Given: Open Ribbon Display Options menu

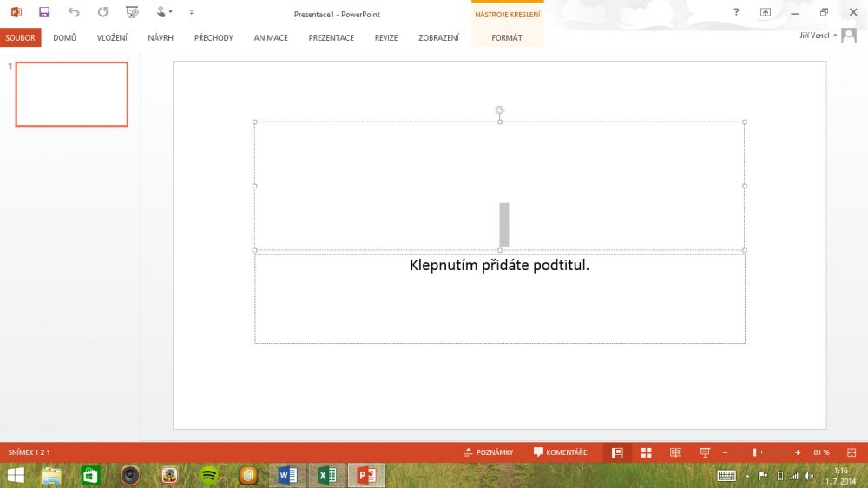Looking at the screenshot, I should click(x=765, y=12).
